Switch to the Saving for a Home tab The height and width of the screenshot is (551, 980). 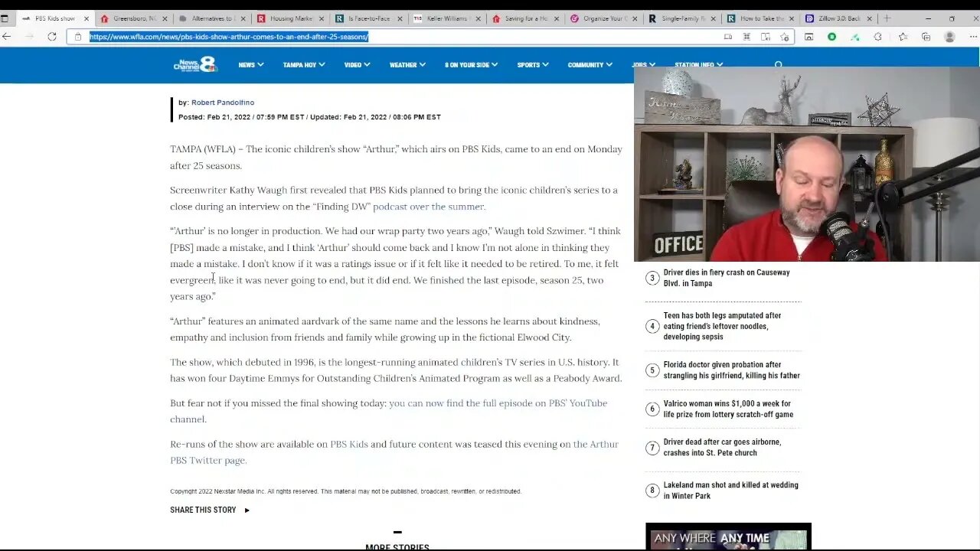(524, 18)
